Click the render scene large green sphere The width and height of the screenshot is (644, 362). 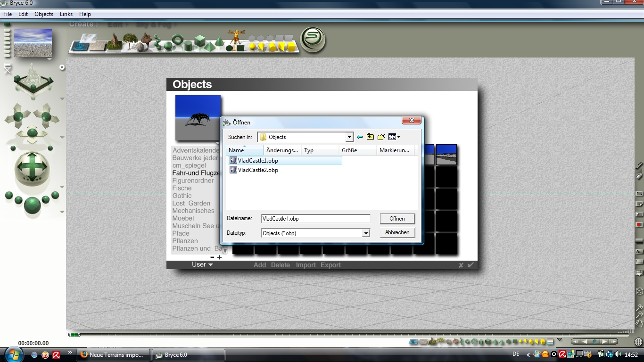(x=32, y=205)
